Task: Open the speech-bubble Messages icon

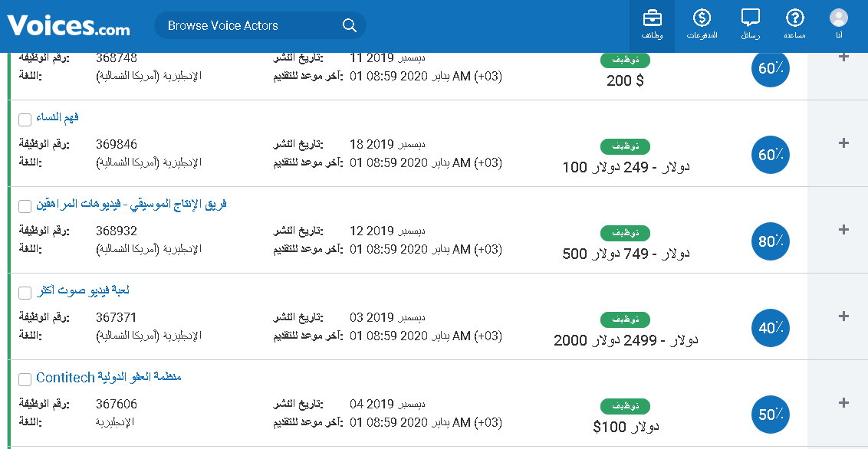Action: (x=751, y=25)
